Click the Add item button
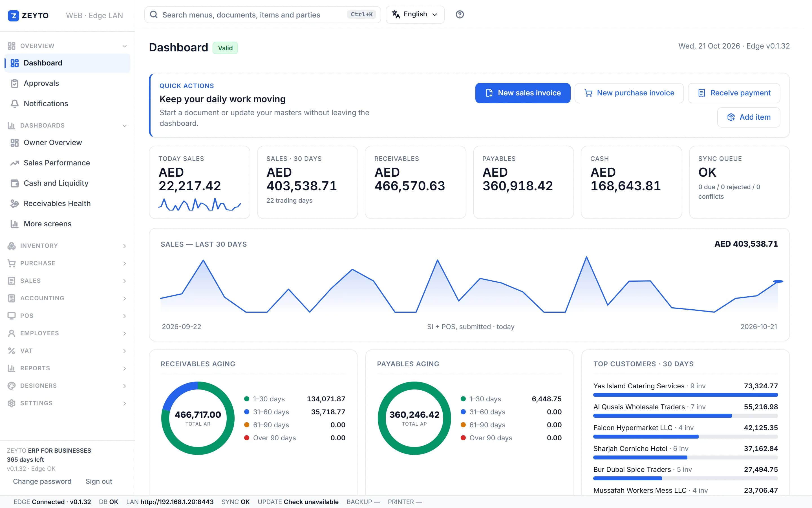Image resolution: width=812 pixels, height=508 pixels. pyautogui.click(x=748, y=117)
